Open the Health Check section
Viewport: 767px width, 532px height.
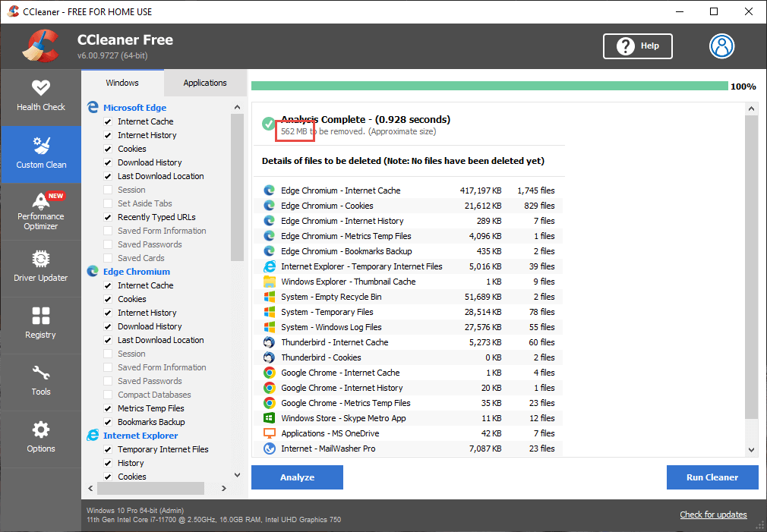[x=40, y=97]
